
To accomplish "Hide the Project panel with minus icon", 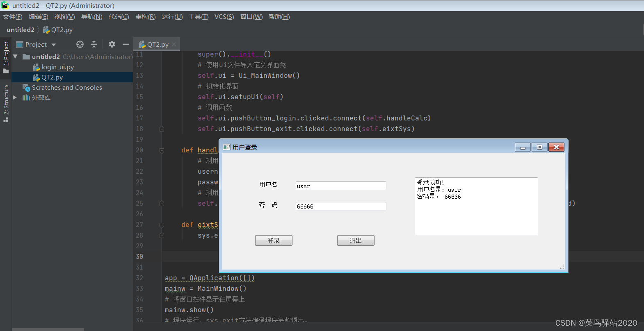I will (x=126, y=44).
